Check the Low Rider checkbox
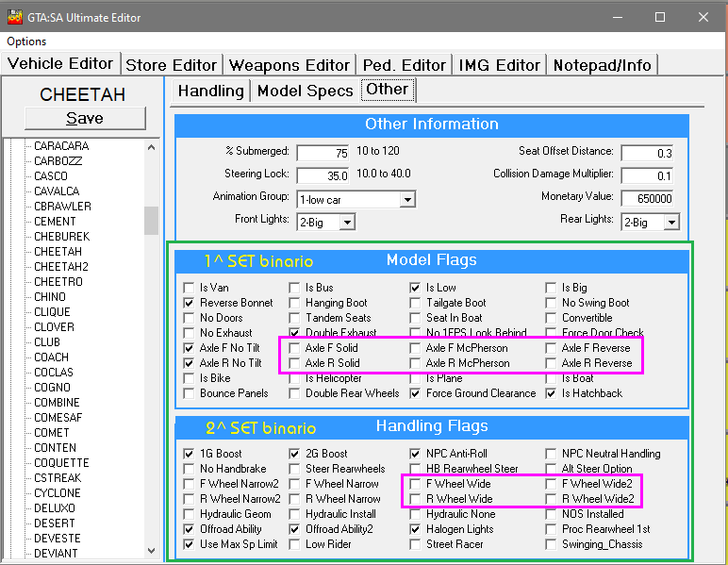728x565 pixels. tap(294, 544)
